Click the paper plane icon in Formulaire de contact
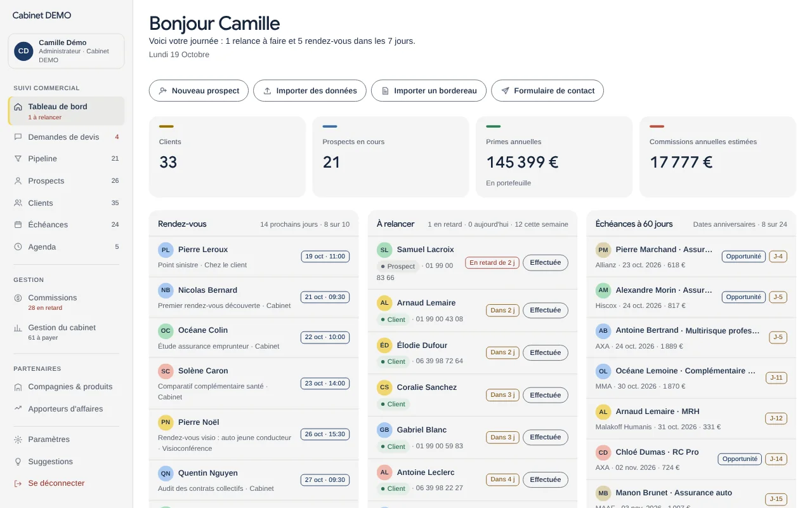 [505, 91]
